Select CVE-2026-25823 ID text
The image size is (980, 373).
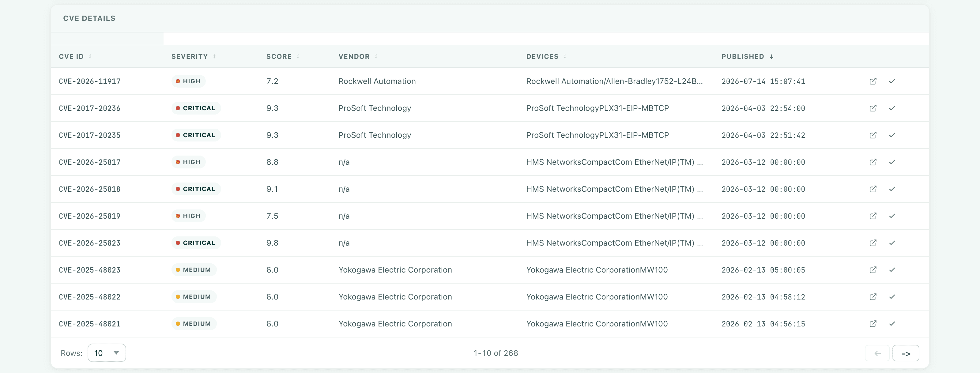pos(89,243)
